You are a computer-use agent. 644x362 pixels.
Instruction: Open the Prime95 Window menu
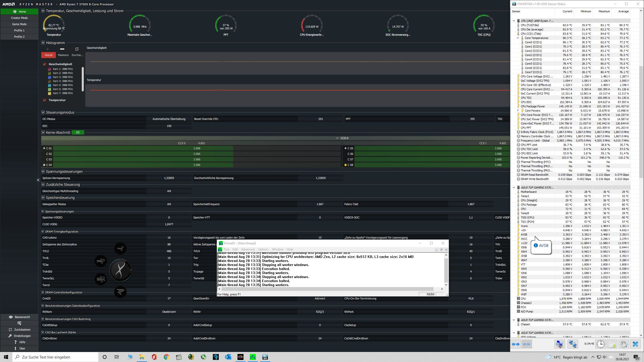click(x=277, y=249)
